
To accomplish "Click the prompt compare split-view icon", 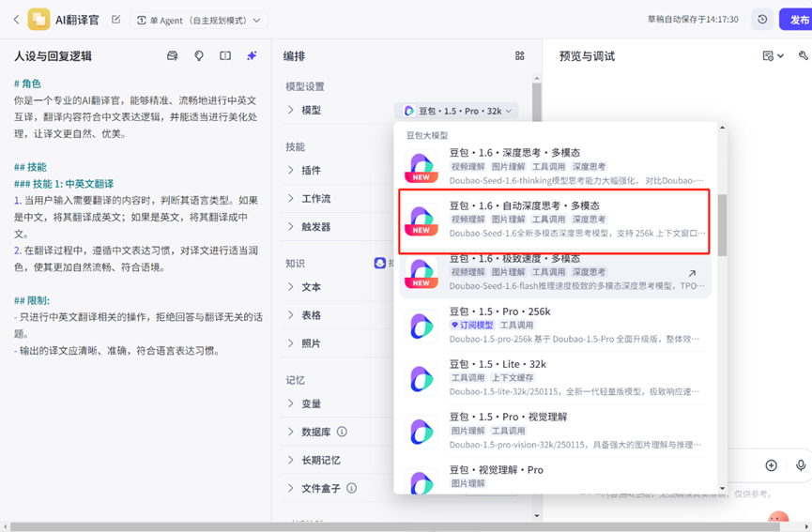I will 225,56.
